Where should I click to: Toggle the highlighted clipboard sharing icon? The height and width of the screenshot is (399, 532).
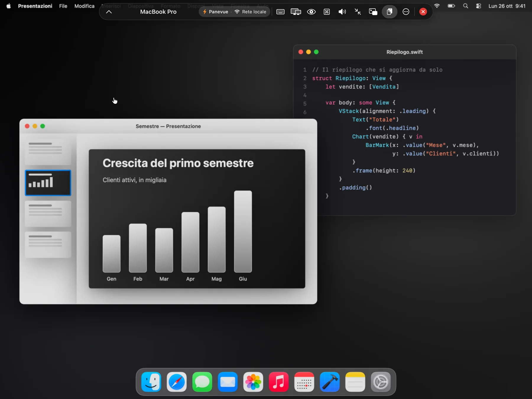click(x=390, y=12)
